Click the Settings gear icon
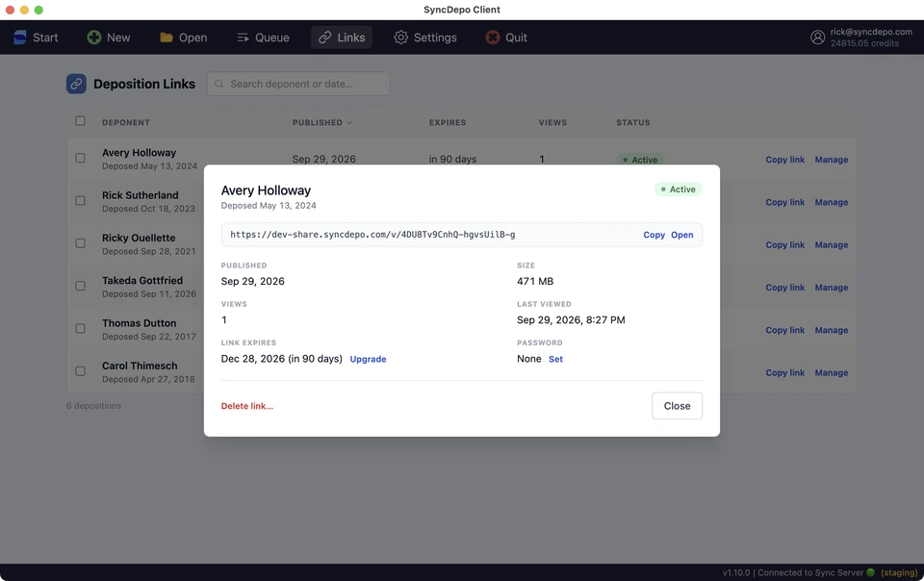Viewport: 924px width, 581px height. (x=400, y=38)
